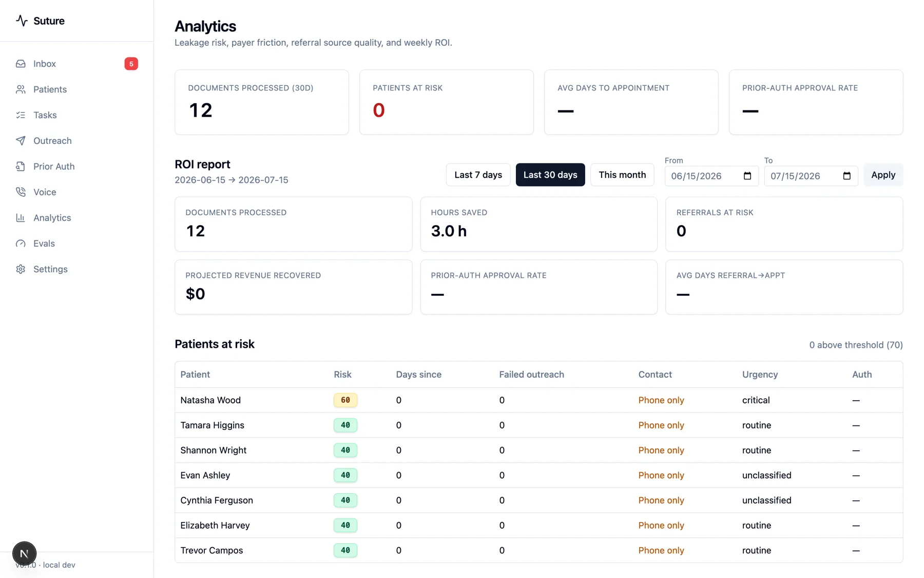924x578 pixels.
Task: Open Natasha Wood's patient row
Action: [x=538, y=400]
